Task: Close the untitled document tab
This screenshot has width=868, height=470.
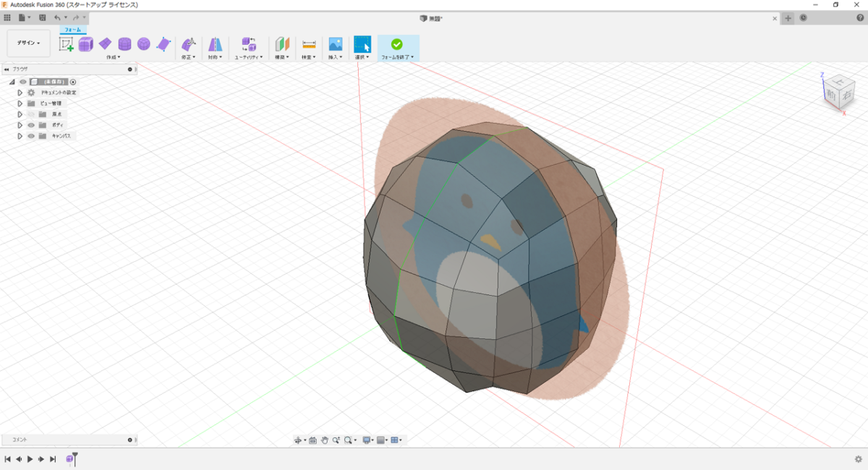Action: click(775, 18)
